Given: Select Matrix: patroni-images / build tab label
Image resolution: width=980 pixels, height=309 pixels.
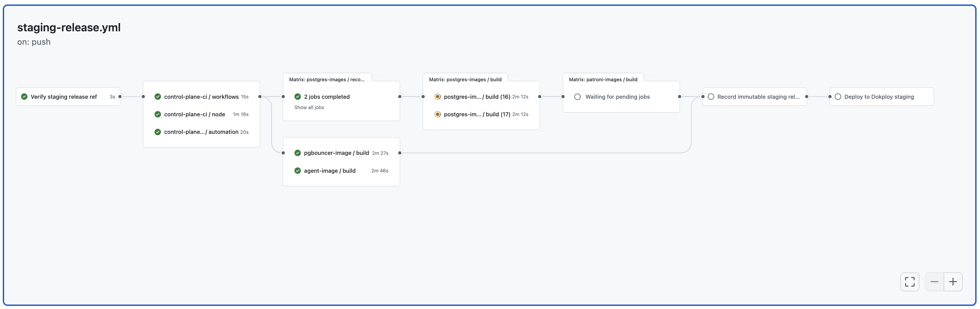Looking at the screenshot, I should point(603,79).
